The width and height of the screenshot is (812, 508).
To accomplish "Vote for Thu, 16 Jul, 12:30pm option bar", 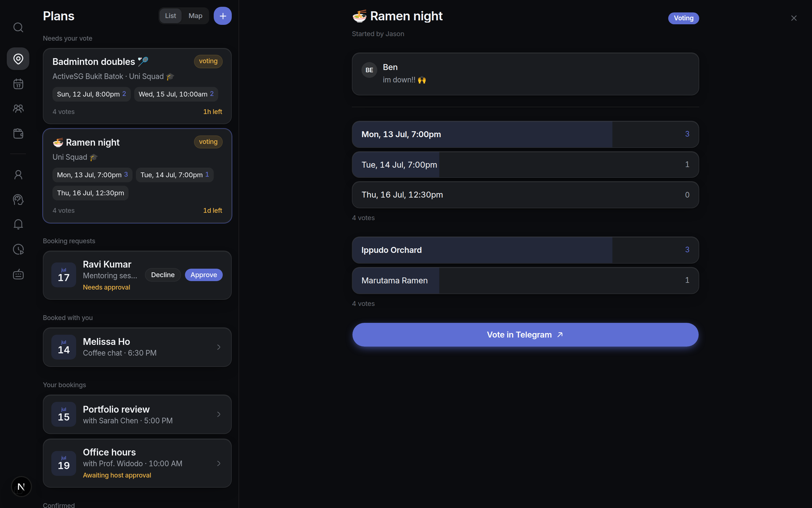I will pos(525,195).
